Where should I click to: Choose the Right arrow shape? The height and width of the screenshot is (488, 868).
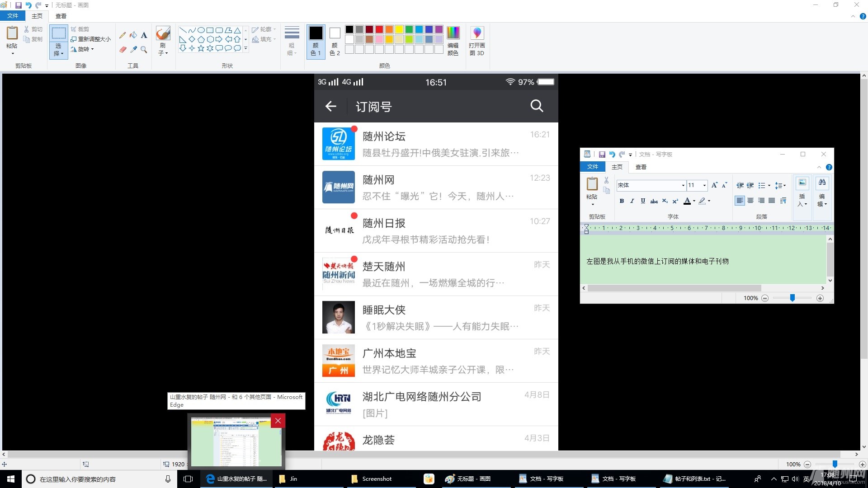click(219, 39)
